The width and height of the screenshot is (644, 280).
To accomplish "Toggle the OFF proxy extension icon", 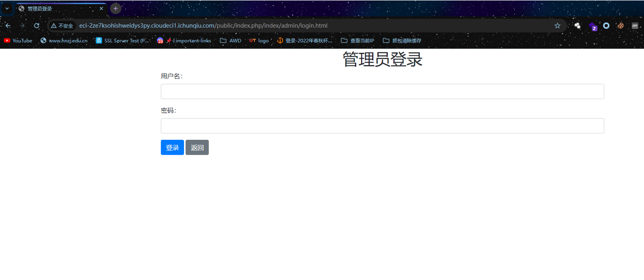I will click(x=635, y=25).
